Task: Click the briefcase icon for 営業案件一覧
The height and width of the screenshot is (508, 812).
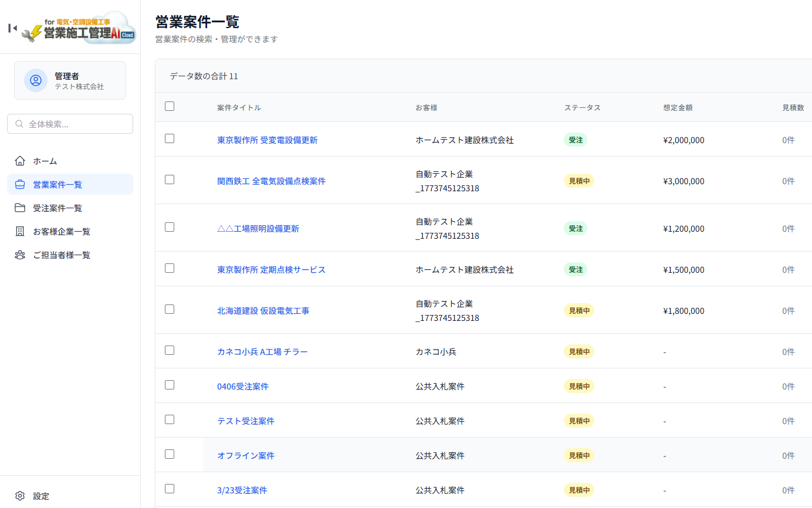Action: tap(20, 184)
